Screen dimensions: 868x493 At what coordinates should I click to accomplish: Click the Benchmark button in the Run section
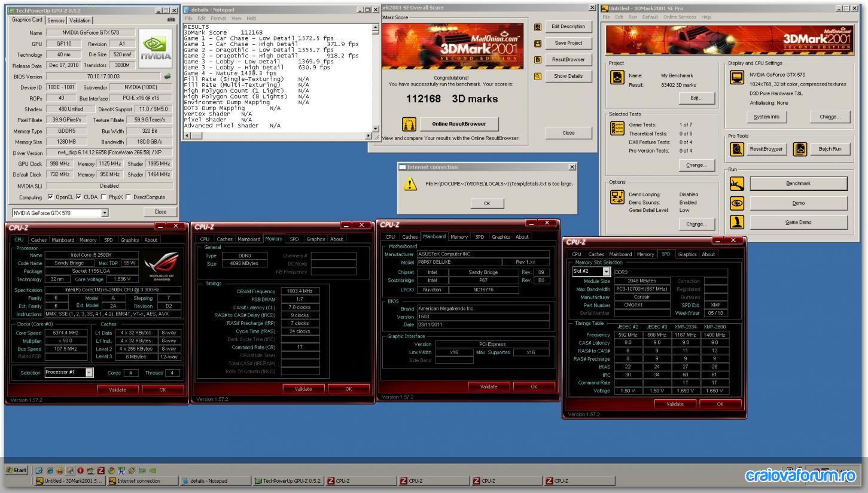tap(798, 184)
